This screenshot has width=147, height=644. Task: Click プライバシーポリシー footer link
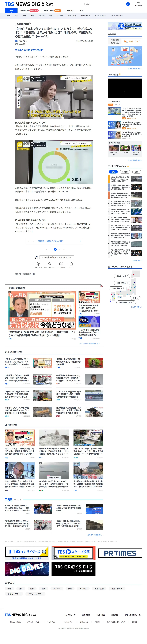34,622
